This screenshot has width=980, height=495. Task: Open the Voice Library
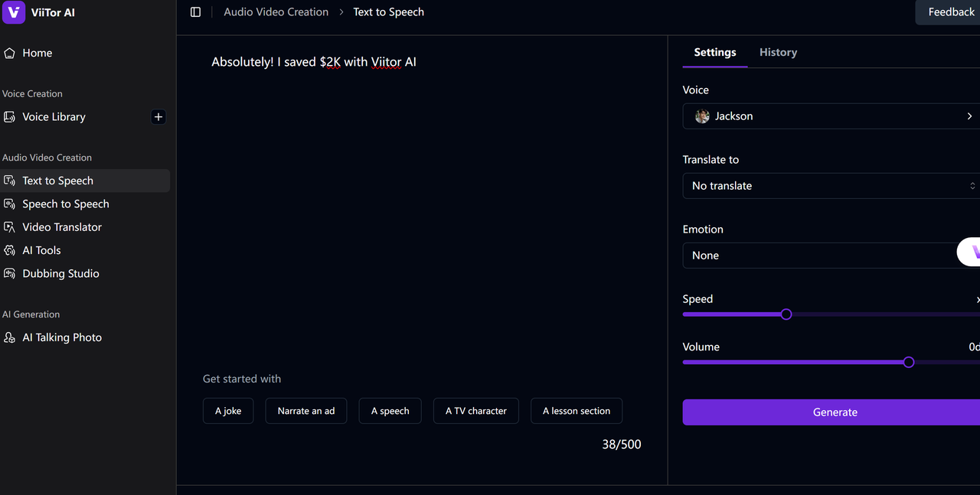[x=54, y=117]
